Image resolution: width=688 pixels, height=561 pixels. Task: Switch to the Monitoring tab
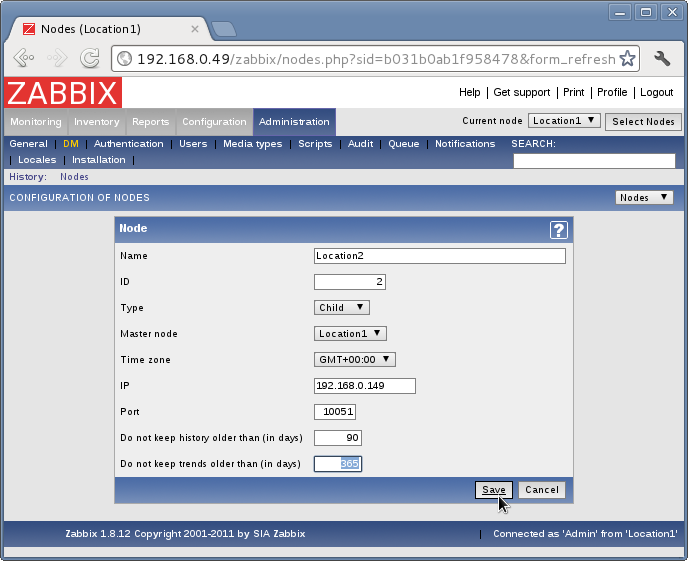click(36, 121)
